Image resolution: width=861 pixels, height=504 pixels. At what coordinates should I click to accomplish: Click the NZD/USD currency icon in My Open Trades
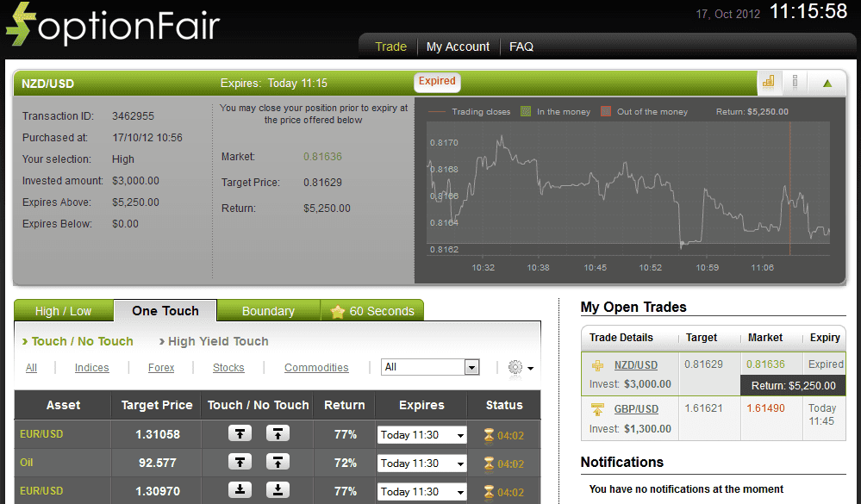pos(596,364)
